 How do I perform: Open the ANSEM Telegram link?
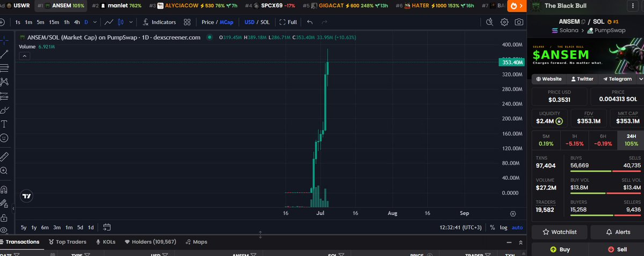click(617, 79)
